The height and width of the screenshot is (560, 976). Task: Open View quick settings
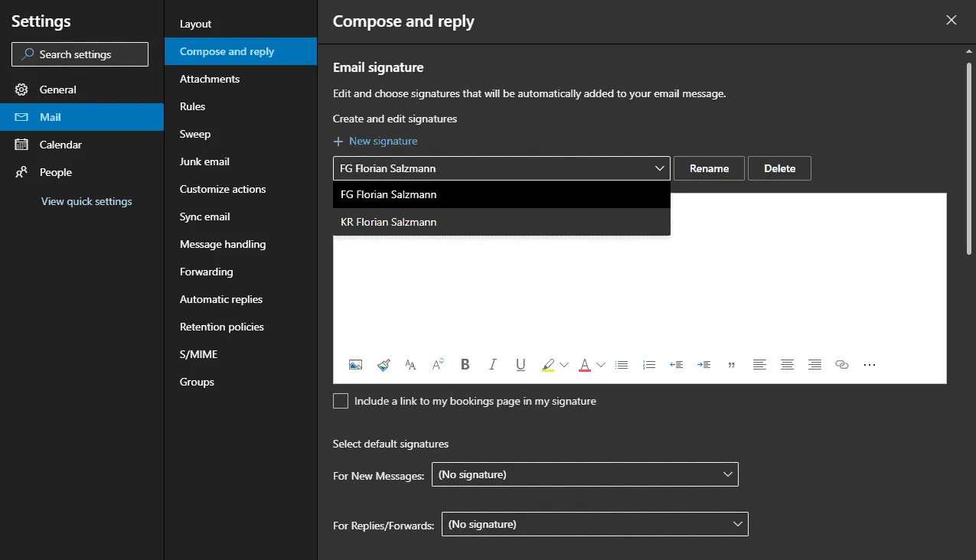pyautogui.click(x=87, y=201)
